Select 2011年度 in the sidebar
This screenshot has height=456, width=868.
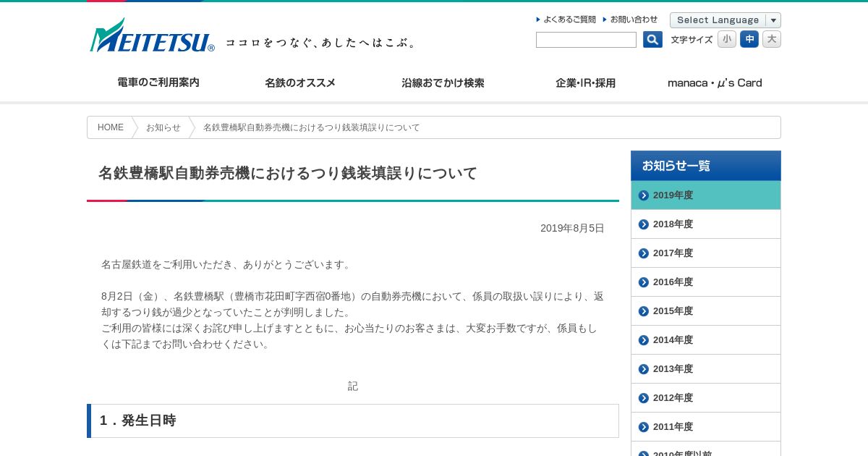pyautogui.click(x=706, y=427)
